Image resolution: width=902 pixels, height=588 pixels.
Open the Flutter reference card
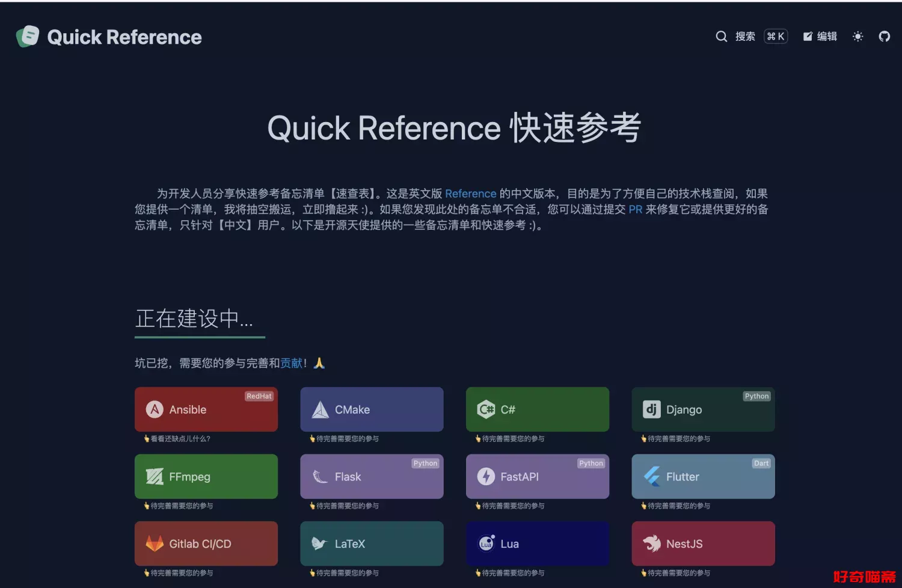tap(703, 477)
